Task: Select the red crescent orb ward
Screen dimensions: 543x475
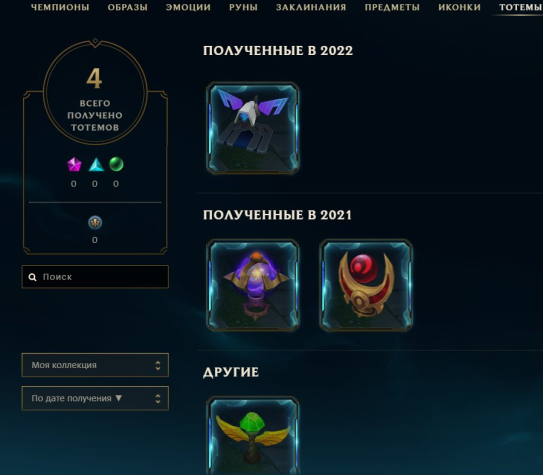Action: [x=366, y=285]
